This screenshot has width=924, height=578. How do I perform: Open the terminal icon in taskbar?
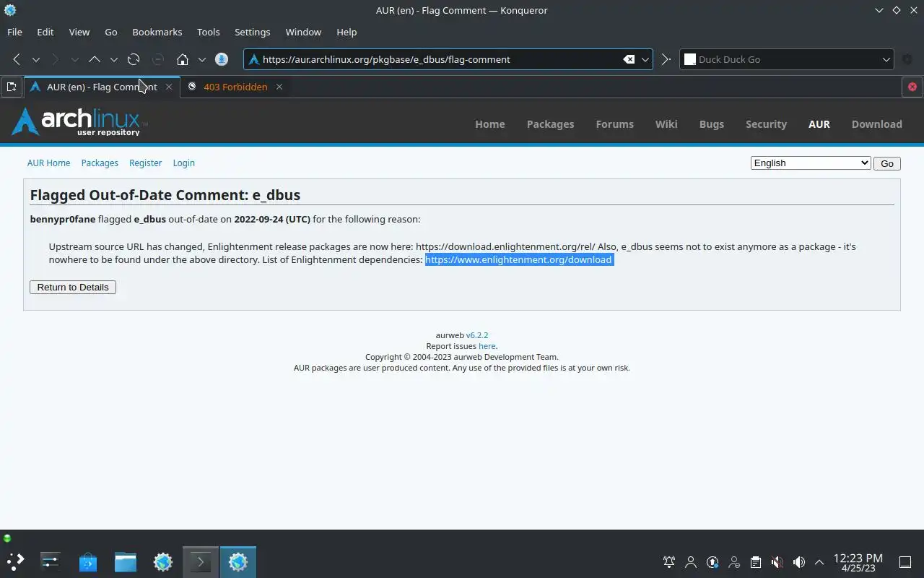(201, 561)
